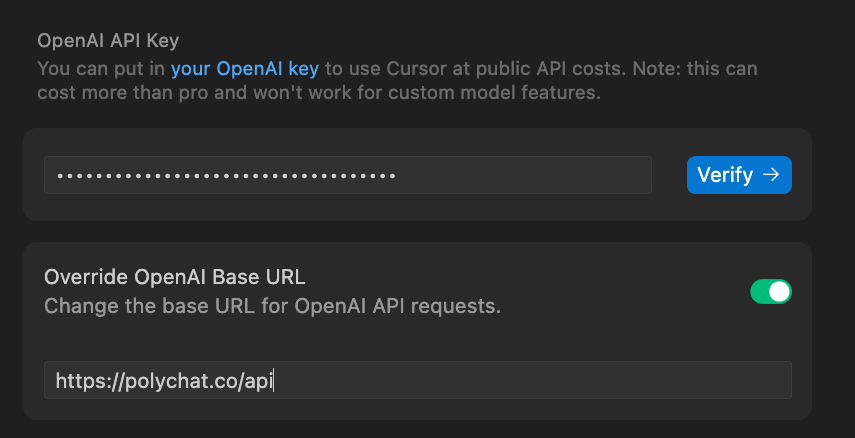This screenshot has width=855, height=438.
Task: Click the word "Verify" on the blue button
Action: coord(725,174)
